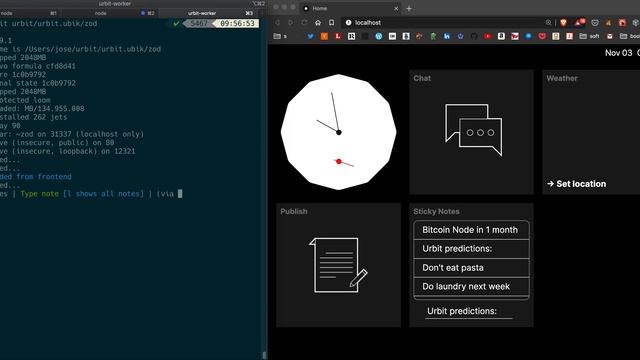This screenshot has height=360, width=640.
Task: Open the 's' bookmarks folder
Action: pos(280,36)
